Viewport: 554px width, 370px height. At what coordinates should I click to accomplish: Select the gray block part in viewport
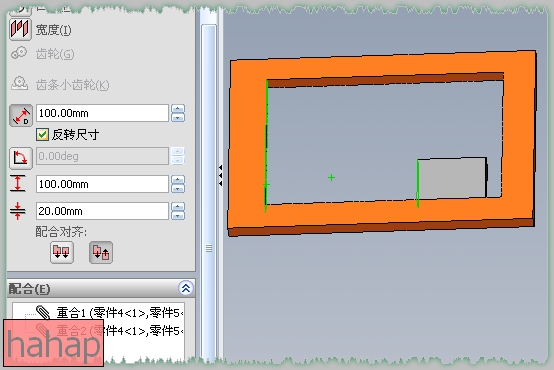point(452,178)
